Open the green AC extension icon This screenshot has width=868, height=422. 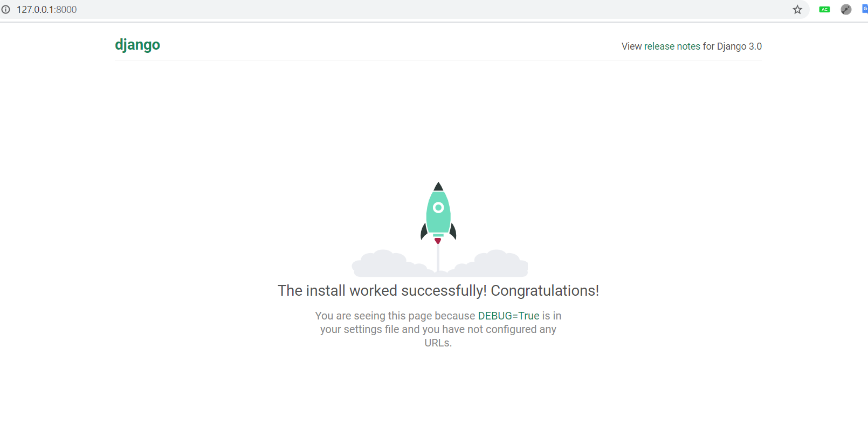[x=824, y=10]
